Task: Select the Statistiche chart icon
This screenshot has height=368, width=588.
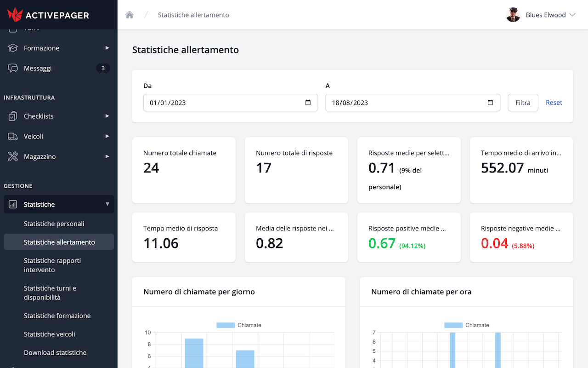Action: [11, 204]
